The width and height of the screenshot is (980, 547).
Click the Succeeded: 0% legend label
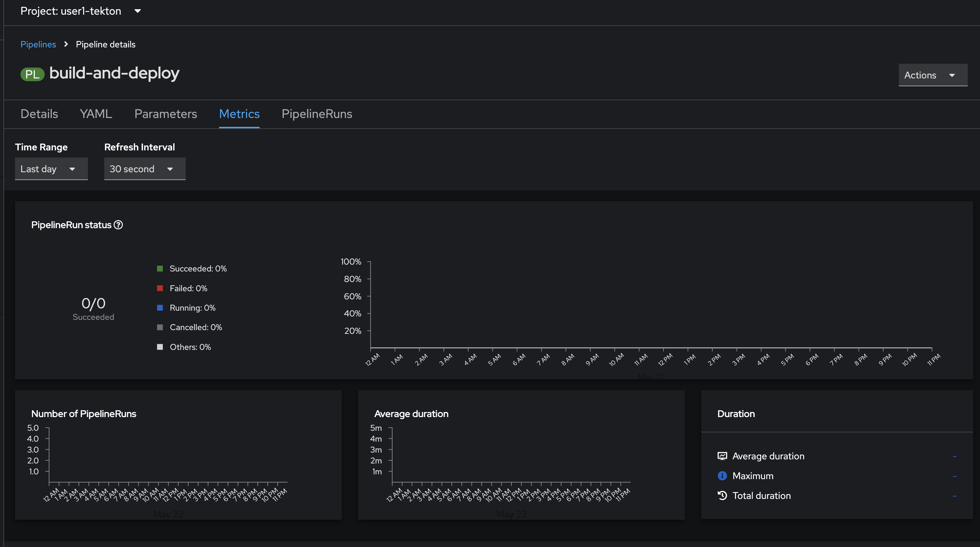(198, 269)
